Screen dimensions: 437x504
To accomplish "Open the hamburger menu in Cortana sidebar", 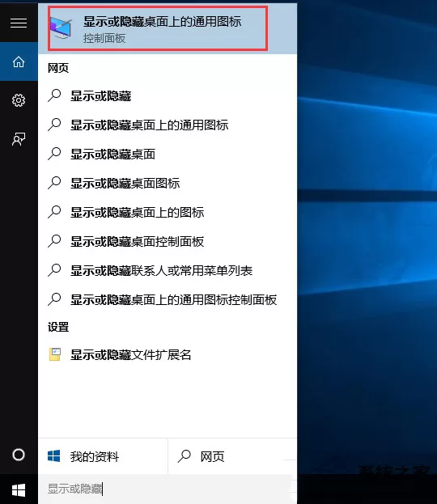I will click(19, 23).
